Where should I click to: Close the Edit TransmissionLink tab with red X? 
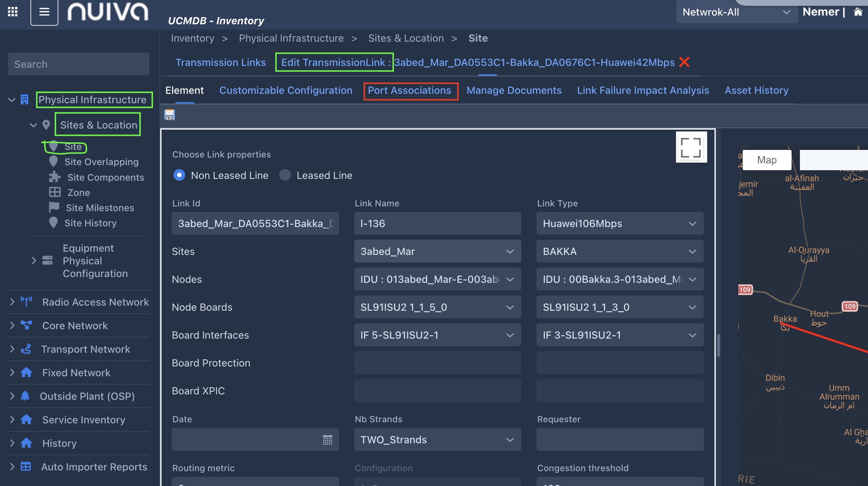click(684, 62)
